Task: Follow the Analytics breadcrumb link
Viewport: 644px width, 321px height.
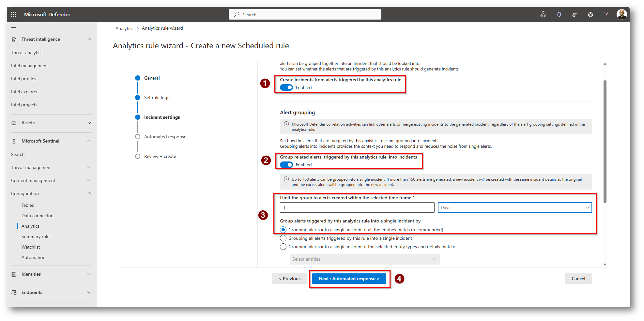Action: point(124,28)
